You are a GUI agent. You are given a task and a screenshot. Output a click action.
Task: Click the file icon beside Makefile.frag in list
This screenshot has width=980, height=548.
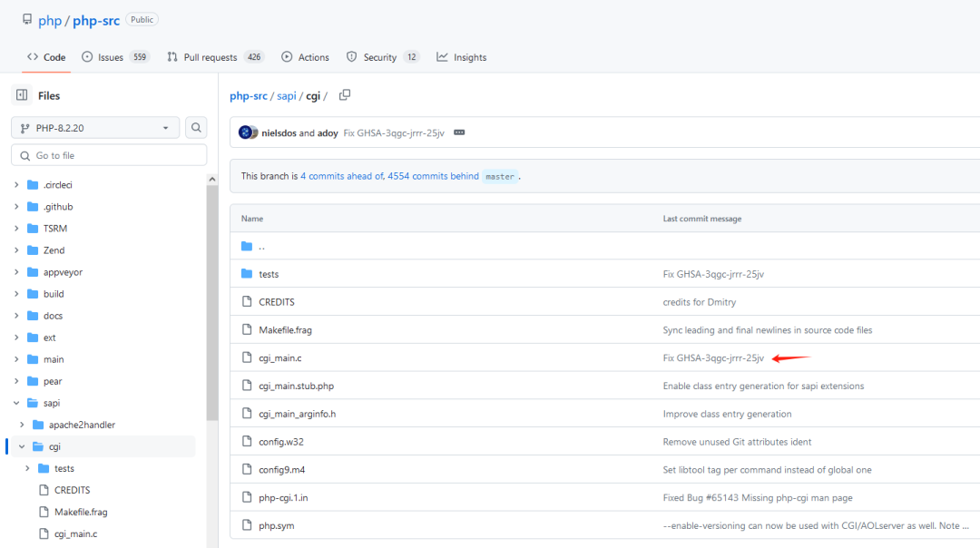[x=247, y=329]
